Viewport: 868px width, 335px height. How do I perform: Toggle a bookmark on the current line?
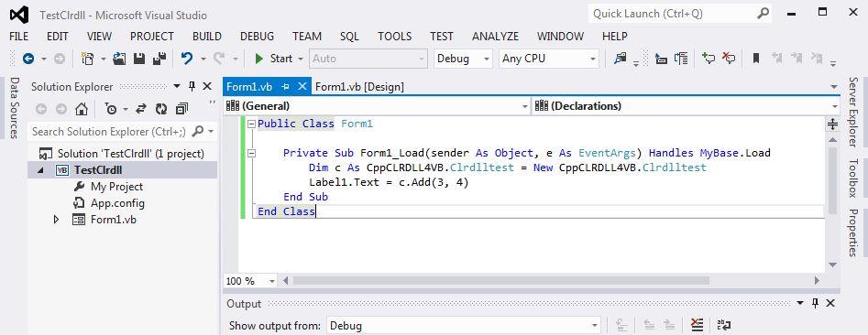tap(755, 59)
